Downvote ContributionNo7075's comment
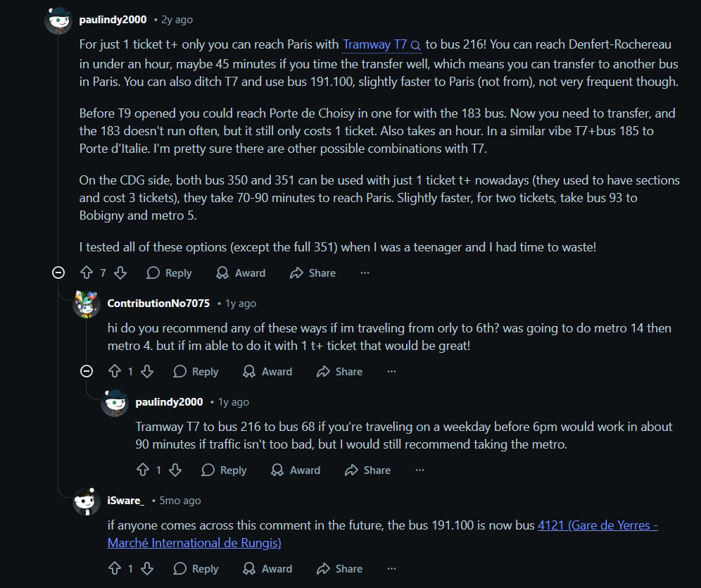The width and height of the screenshot is (701, 588). point(147,371)
